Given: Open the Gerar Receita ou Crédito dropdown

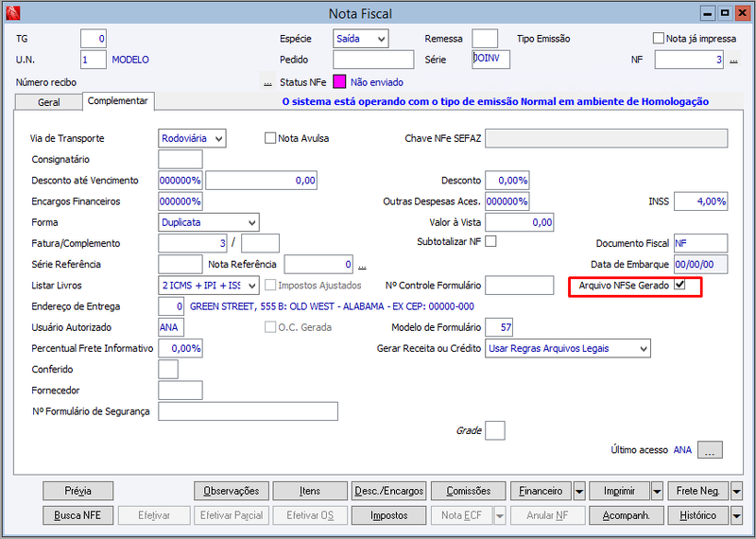Looking at the screenshot, I should pos(568,348).
